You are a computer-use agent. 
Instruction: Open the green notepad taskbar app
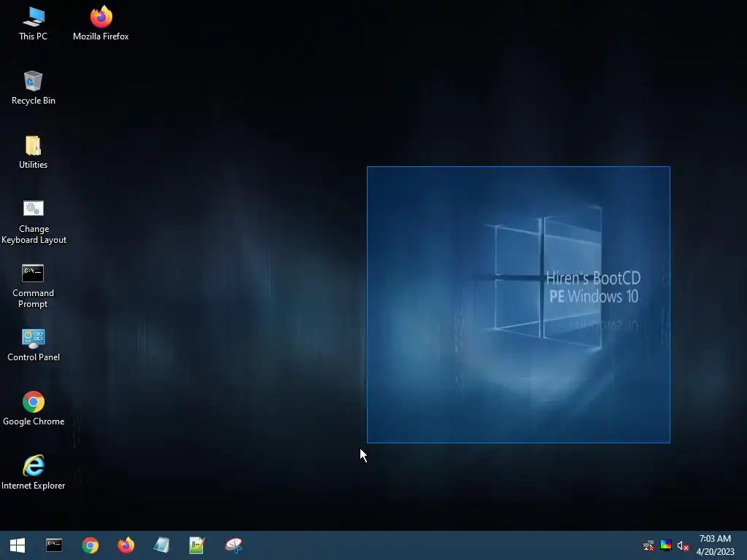click(197, 545)
